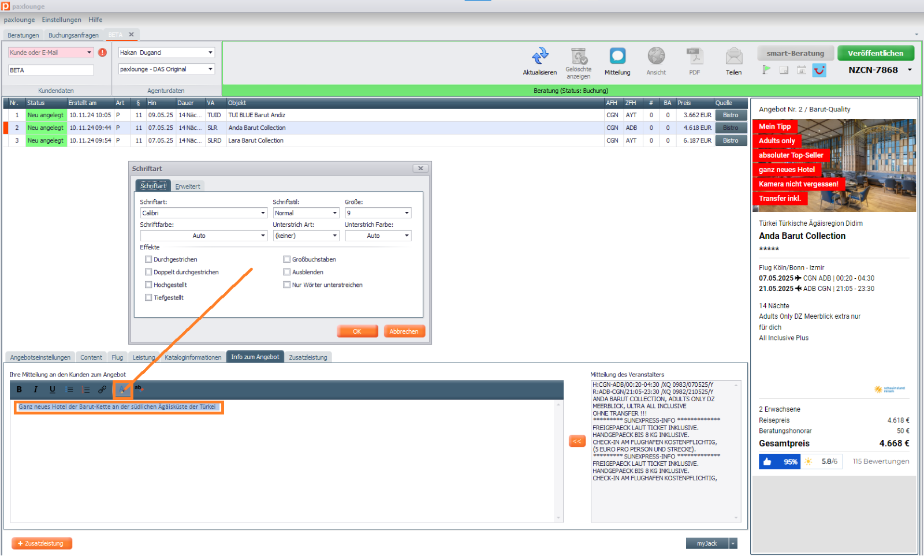Enable the Hochgestellt checkbox
The image size is (924, 560).
pyautogui.click(x=148, y=285)
